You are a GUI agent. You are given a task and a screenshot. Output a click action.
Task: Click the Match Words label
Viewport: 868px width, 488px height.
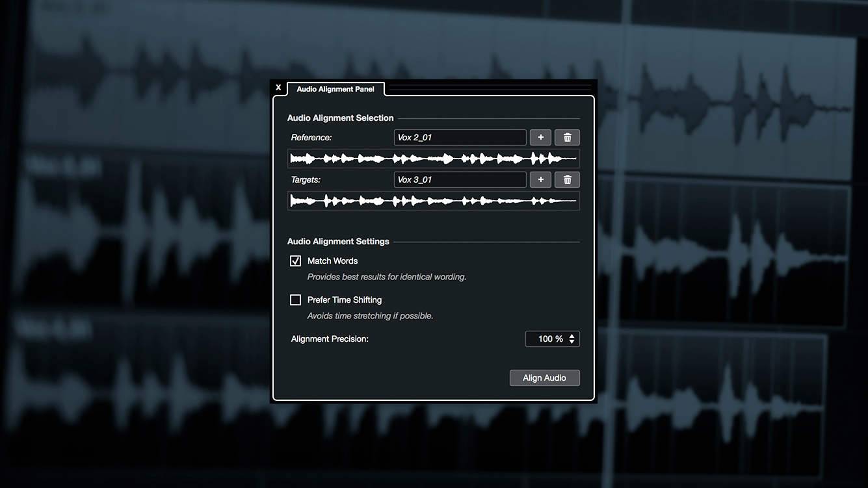(332, 261)
